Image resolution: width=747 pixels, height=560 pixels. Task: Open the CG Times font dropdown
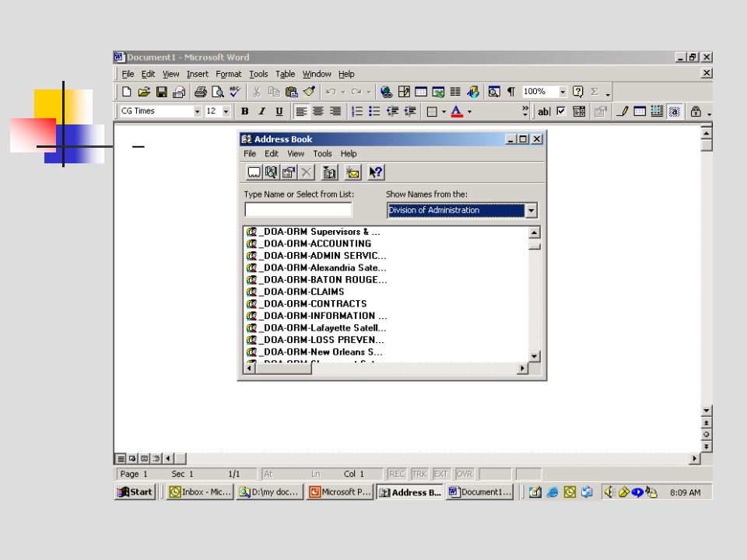click(x=197, y=111)
